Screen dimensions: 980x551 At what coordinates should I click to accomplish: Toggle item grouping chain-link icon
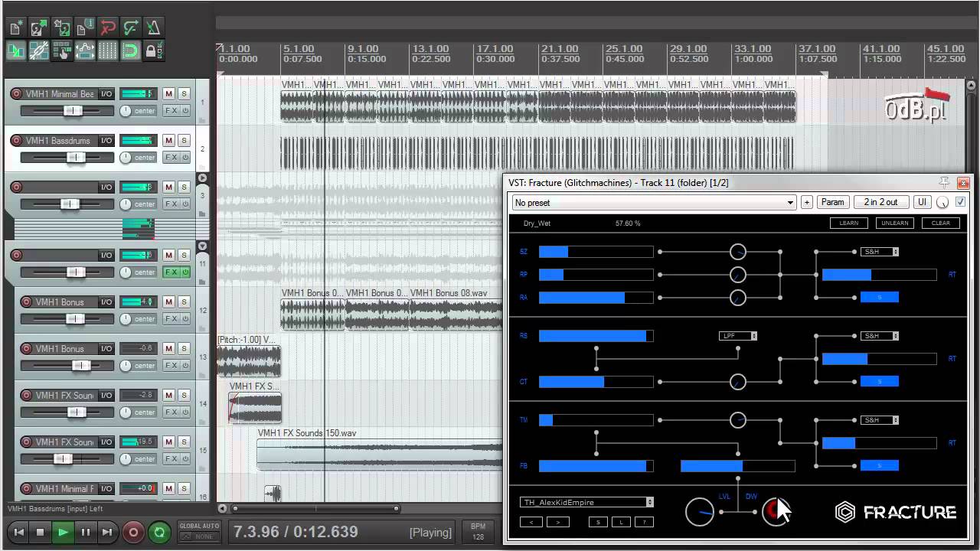[39, 51]
